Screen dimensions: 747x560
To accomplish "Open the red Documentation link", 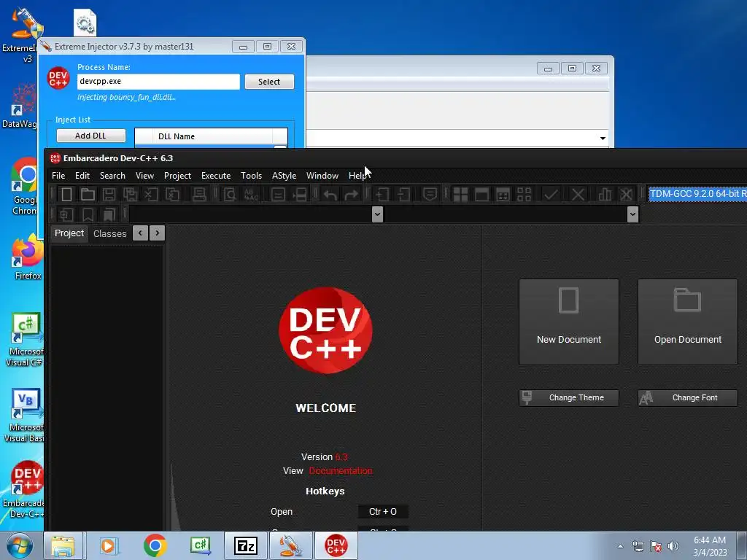I will coord(341,471).
